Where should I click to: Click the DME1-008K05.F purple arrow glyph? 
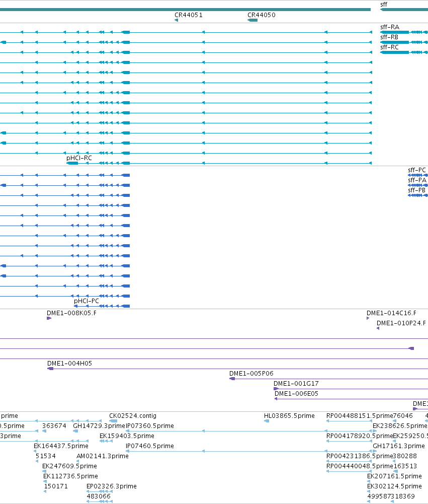tap(49, 318)
